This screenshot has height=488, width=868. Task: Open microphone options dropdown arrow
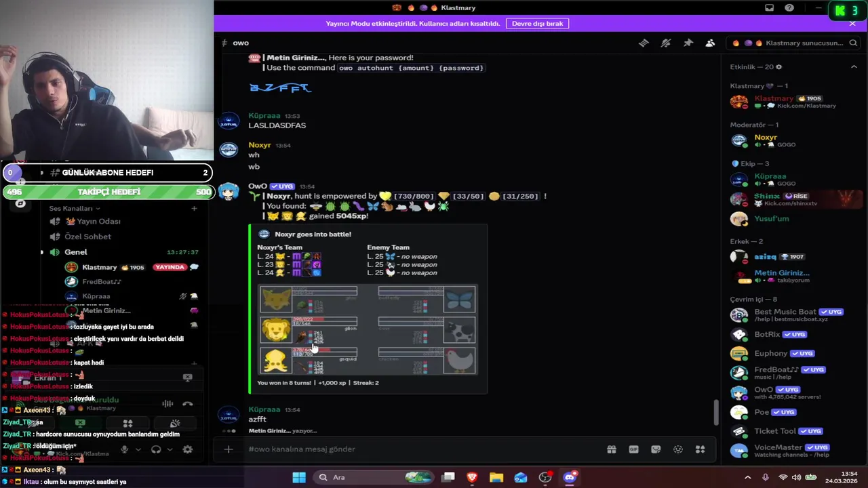pos(138,449)
